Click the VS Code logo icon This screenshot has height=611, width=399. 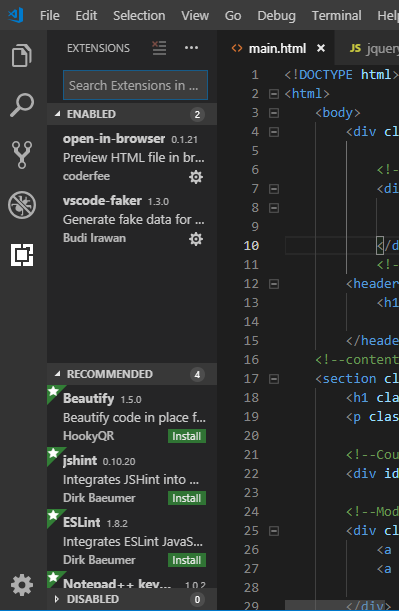click(x=16, y=15)
